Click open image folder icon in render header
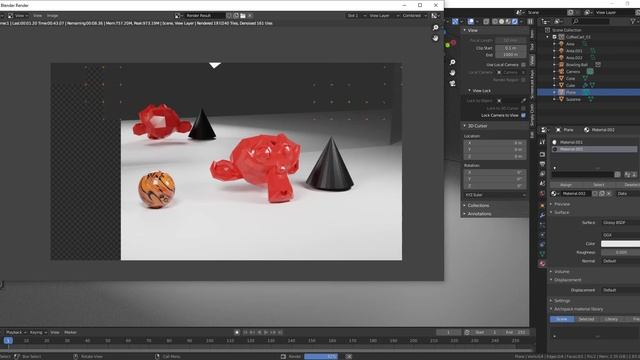The image size is (640, 360). click(243, 16)
